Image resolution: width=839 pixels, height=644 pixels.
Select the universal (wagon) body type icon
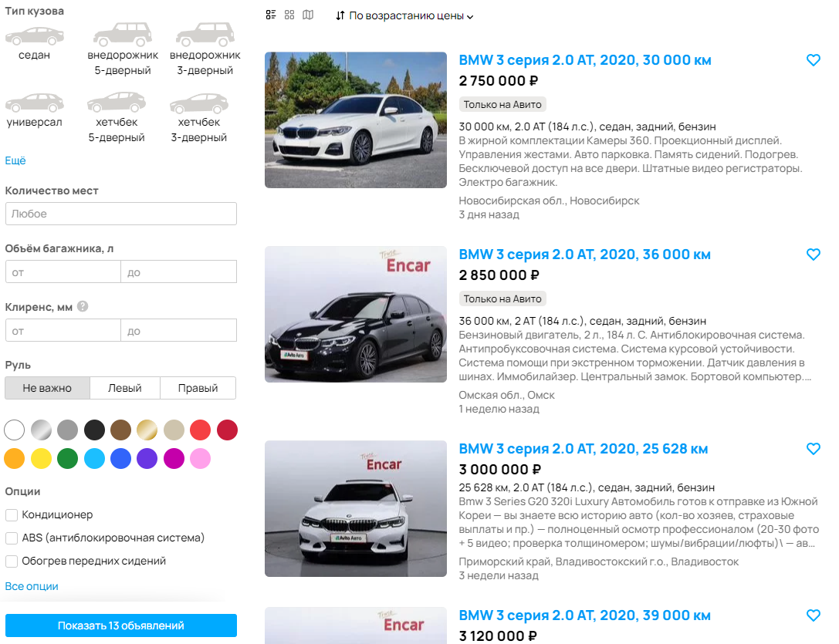click(x=34, y=103)
